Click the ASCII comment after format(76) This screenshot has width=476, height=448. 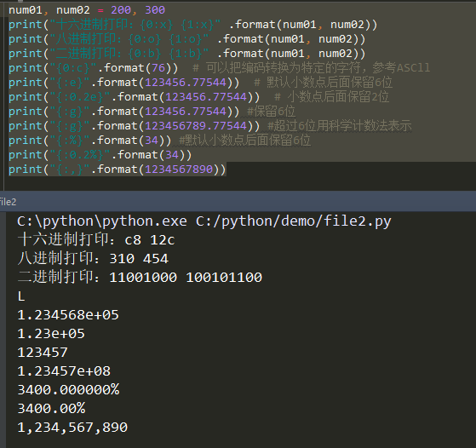tap(312, 68)
